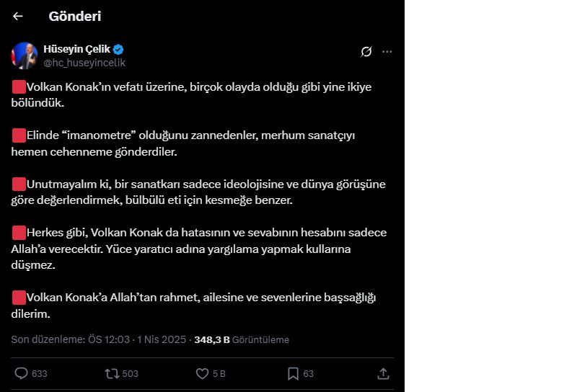577x392 pixels.
Task: Click Hüseyin Çelik's profile avatar
Action: [25, 55]
